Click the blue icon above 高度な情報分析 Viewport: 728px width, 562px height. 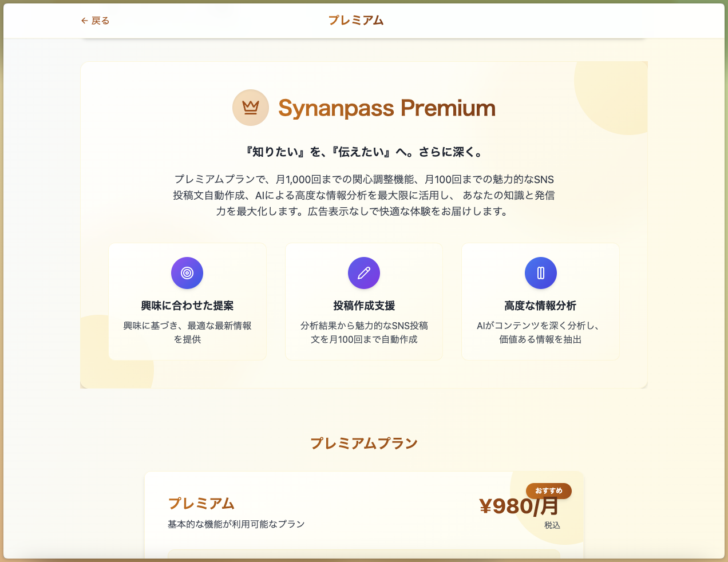click(x=540, y=273)
